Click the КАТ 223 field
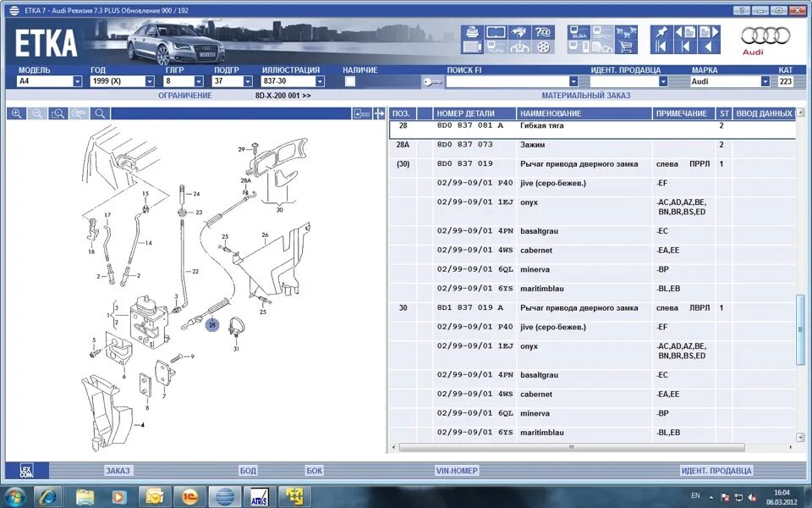 pos(786,81)
